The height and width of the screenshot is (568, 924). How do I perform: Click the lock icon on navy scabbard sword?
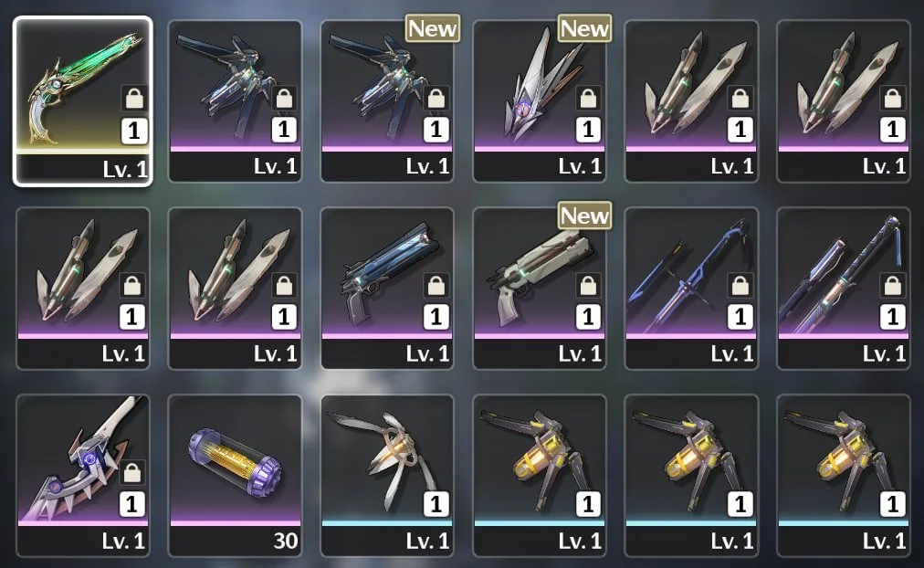pyautogui.click(x=892, y=285)
